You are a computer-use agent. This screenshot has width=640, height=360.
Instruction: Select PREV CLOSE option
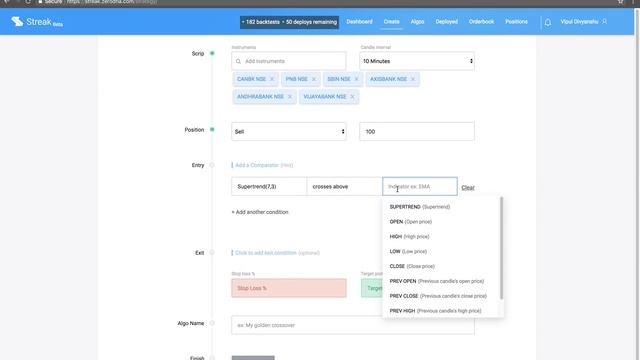[441, 296]
